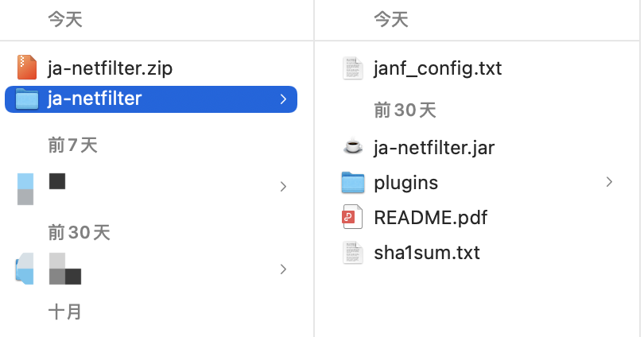This screenshot has height=337, width=644.
Task: Click the ja-netfilter folder icon
Action: tap(27, 99)
